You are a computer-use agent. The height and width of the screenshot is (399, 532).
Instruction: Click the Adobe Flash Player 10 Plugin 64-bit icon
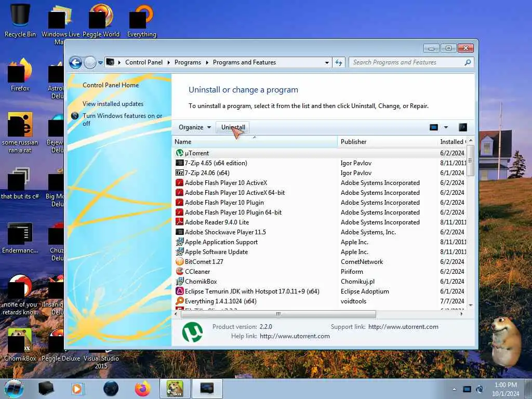pyautogui.click(x=179, y=212)
